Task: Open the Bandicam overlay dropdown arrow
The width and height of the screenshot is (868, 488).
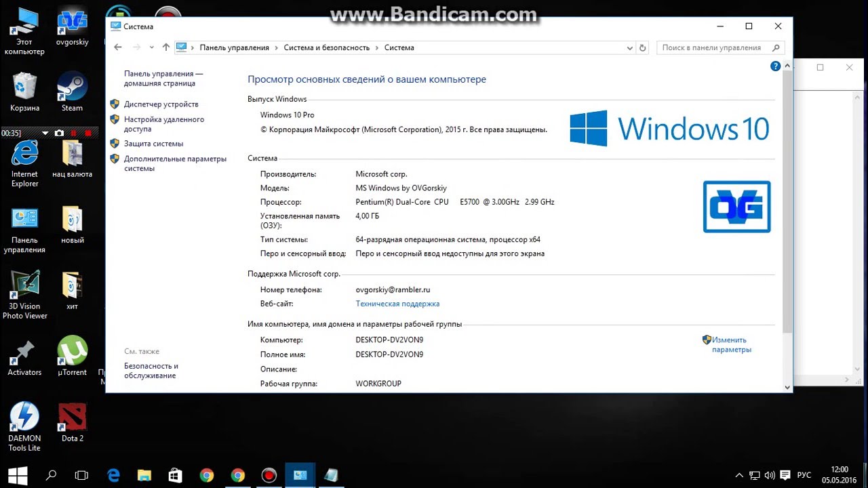Action: click(45, 133)
